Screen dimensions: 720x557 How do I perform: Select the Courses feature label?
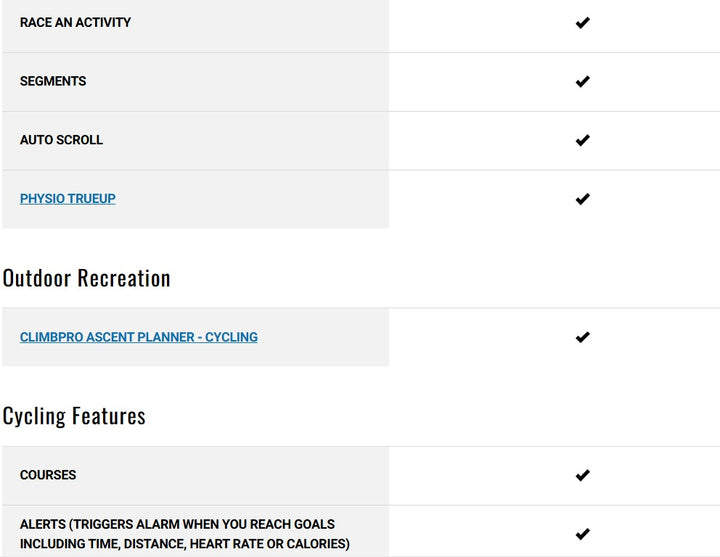48,475
